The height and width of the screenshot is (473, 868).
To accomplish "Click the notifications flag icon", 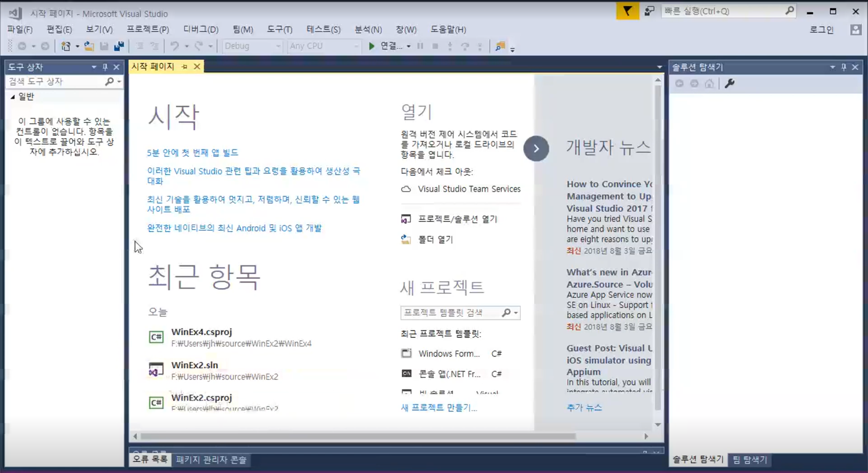I will click(627, 11).
